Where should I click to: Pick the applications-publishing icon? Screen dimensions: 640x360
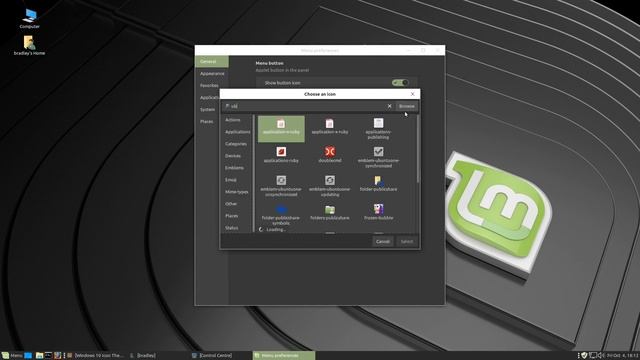[x=378, y=128]
